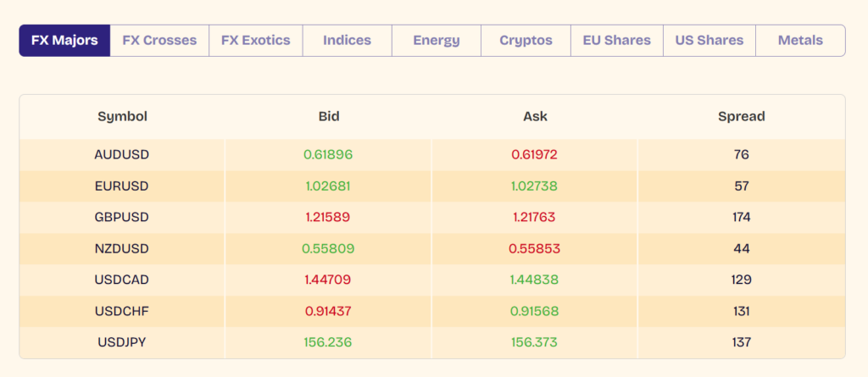The width and height of the screenshot is (868, 377).
Task: Click the GBPUSD symbol name
Action: pyautogui.click(x=122, y=217)
